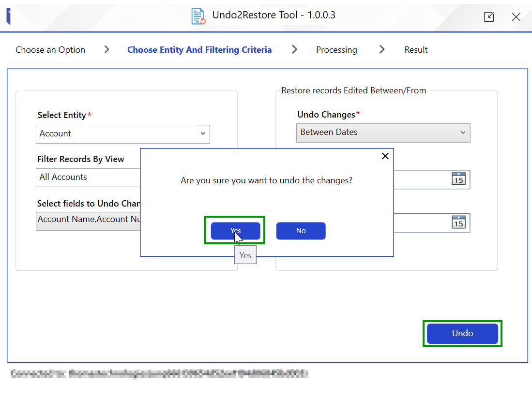Switch to the Result step
The image size is (532, 400).
(x=416, y=50)
